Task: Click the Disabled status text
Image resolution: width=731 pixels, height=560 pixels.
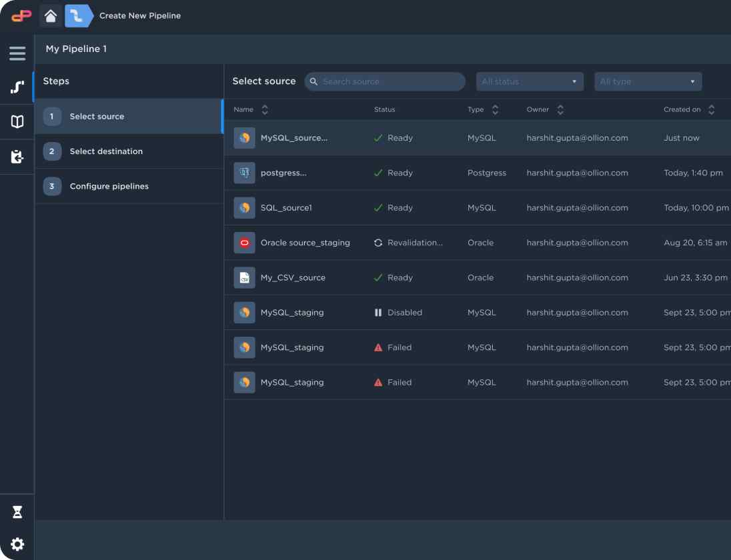Action: (405, 313)
